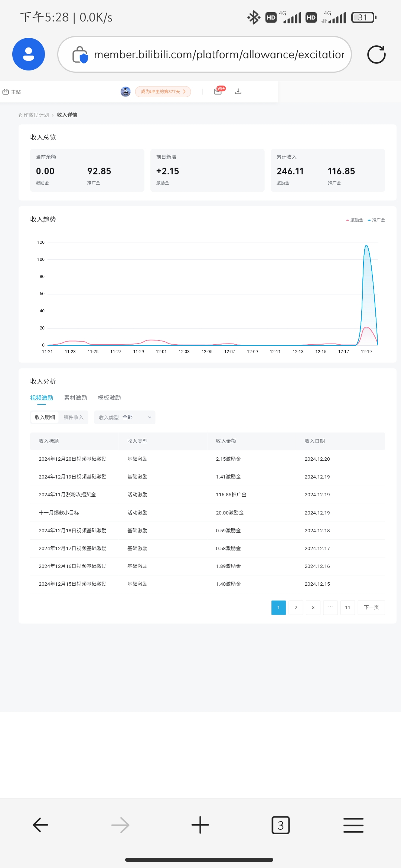Image resolution: width=401 pixels, height=868 pixels.
Task: Click the download icon in header
Action: [238, 92]
